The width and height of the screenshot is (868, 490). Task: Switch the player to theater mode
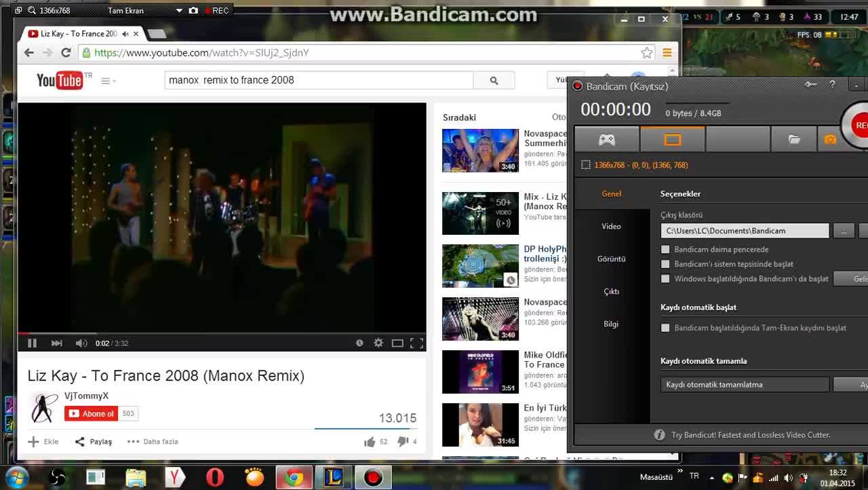pyautogui.click(x=397, y=343)
